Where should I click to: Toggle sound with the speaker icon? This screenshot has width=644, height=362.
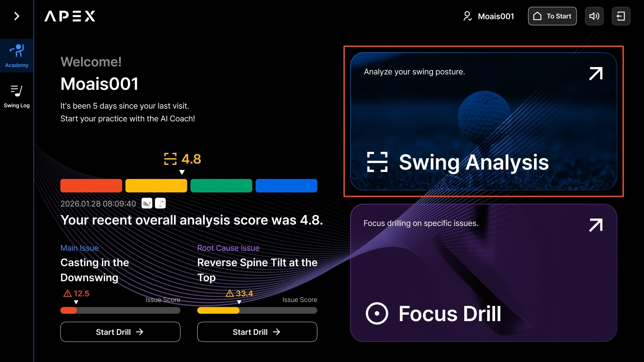594,16
